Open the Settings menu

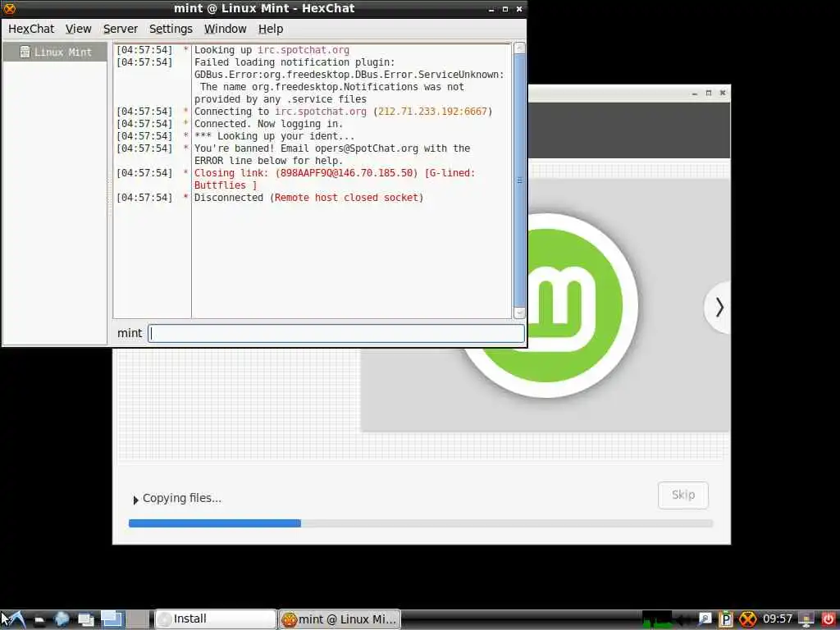coord(171,29)
